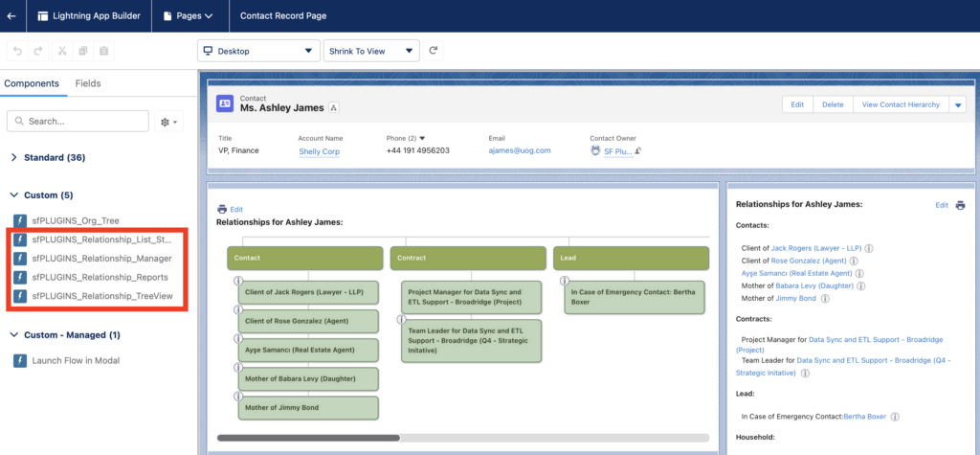Screen dimensions: 980x455
Task: Click the paste clipboard icon
Action: (x=104, y=51)
